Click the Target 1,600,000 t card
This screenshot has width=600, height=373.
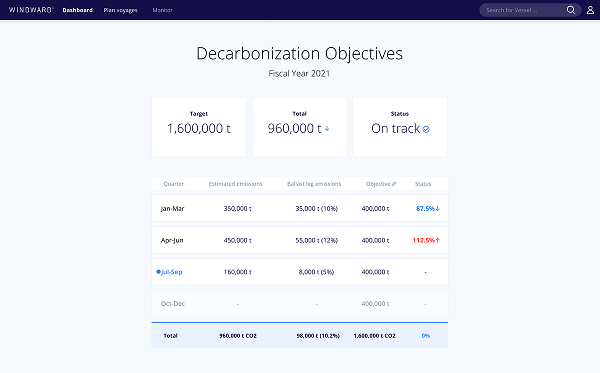(x=199, y=127)
